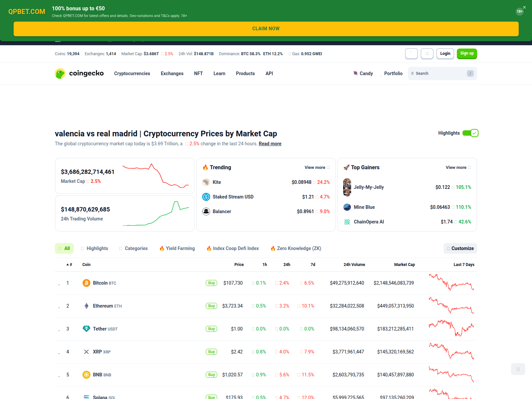Select the Zero Knowledge (ZK) tab

pos(296,248)
